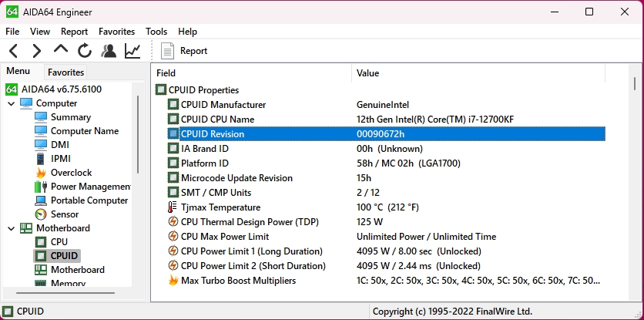Screen dimensions: 644x320
Task: Click the Tjmax Temperature thermometer icon
Action: (173, 207)
